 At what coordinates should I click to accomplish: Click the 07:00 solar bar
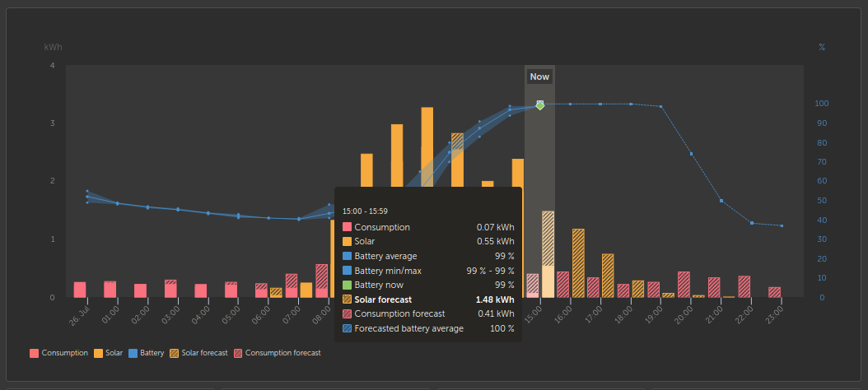306,290
